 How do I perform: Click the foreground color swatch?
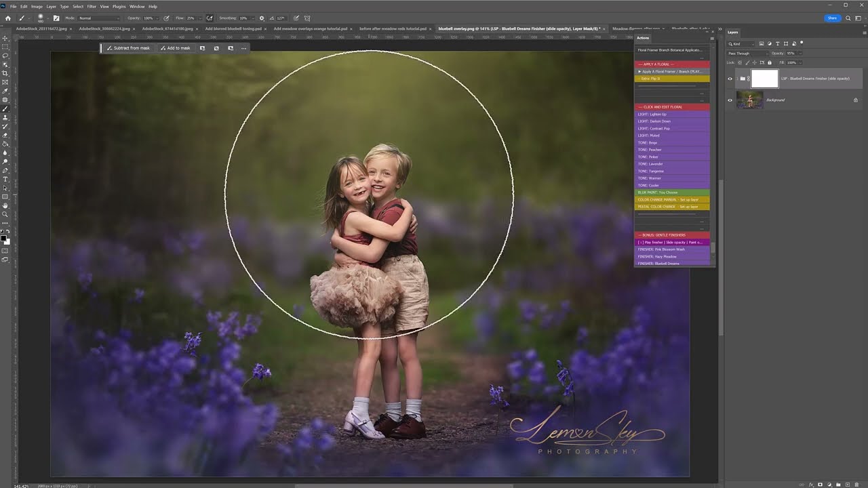pos(4,238)
